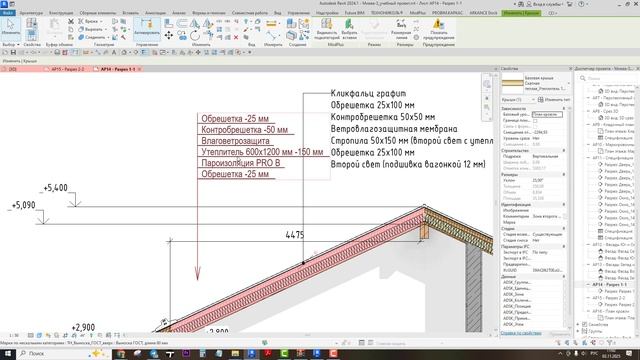Click roof type preview swatch in Properties
This screenshot has width=640, height=360.
pos(512,83)
